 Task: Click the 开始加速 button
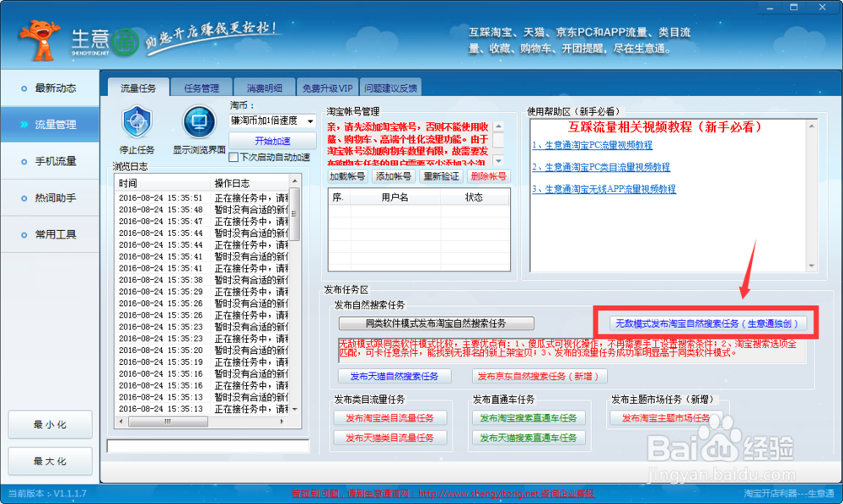pos(272,141)
